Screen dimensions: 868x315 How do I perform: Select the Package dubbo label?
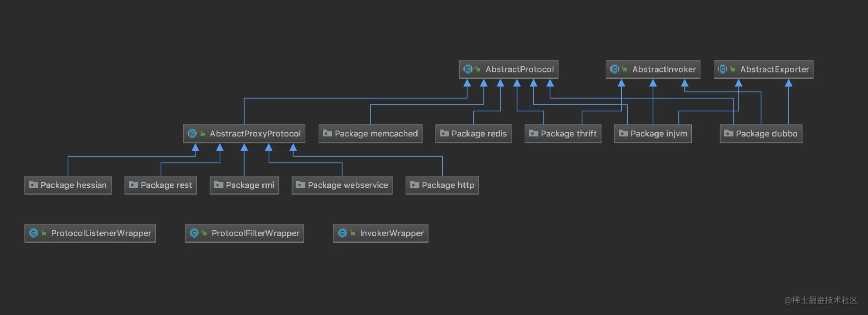coord(766,134)
